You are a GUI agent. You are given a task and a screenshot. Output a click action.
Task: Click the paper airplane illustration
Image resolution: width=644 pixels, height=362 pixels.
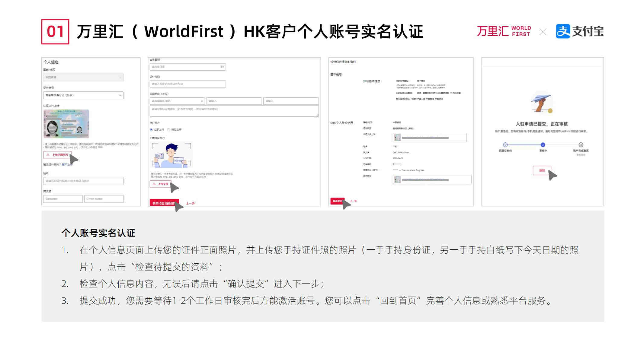[x=542, y=103]
